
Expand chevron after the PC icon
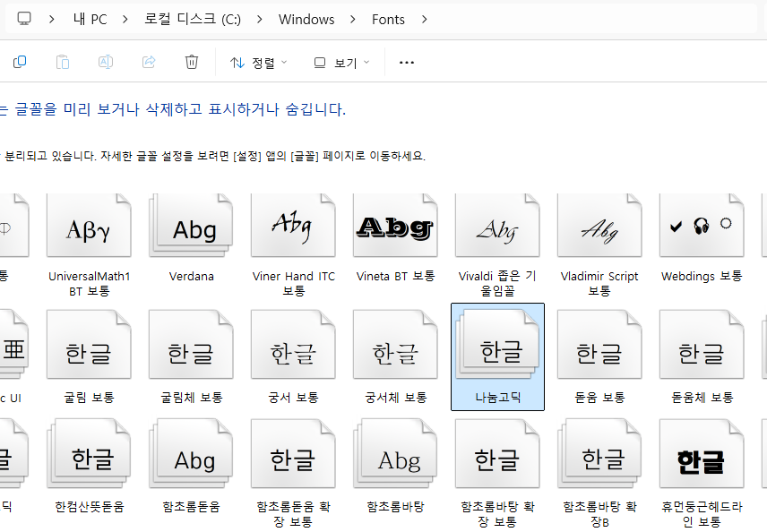pos(51,19)
